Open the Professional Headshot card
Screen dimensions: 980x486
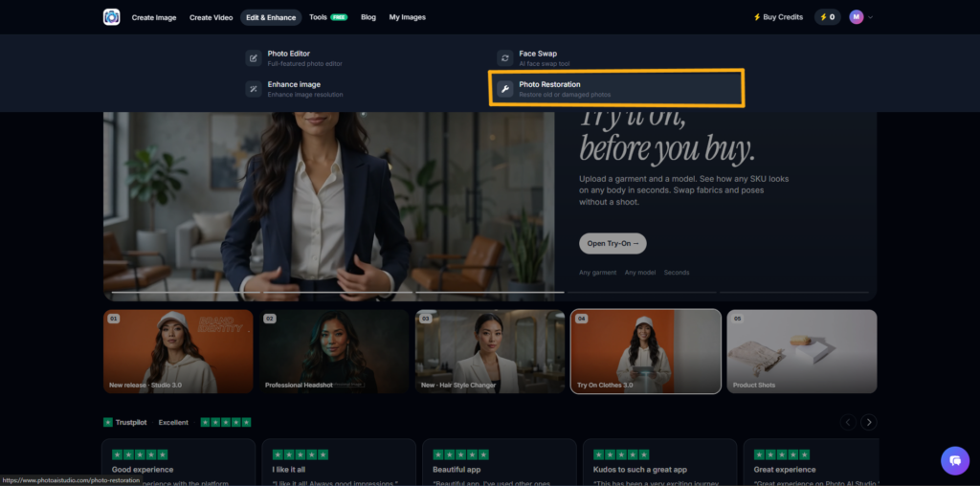pyautogui.click(x=334, y=351)
